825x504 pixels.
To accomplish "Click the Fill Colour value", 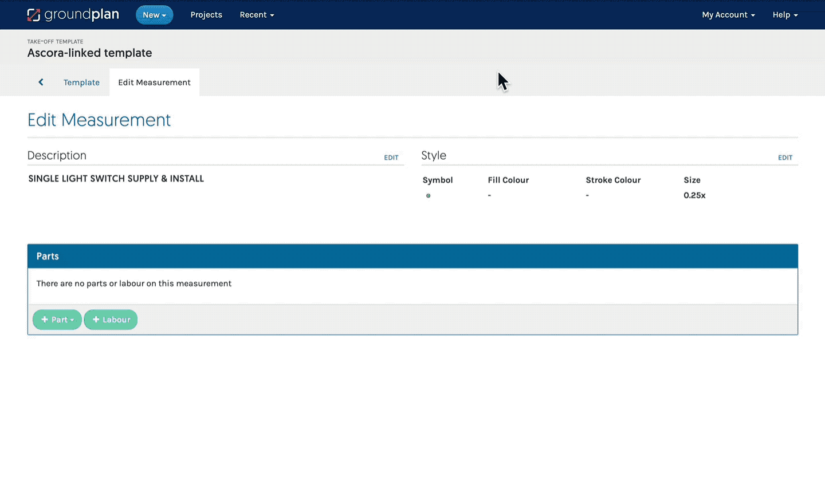I will click(x=489, y=195).
